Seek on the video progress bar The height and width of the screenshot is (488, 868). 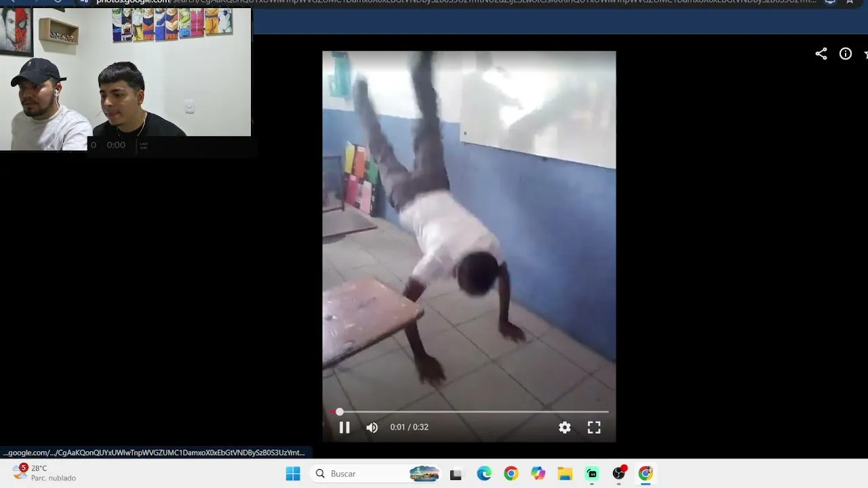[x=469, y=411]
